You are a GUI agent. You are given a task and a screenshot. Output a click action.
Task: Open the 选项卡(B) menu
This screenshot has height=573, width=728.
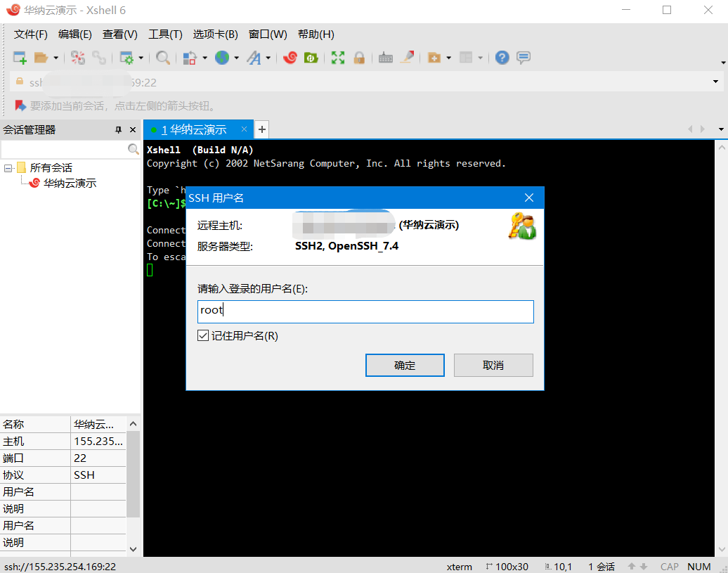(216, 34)
